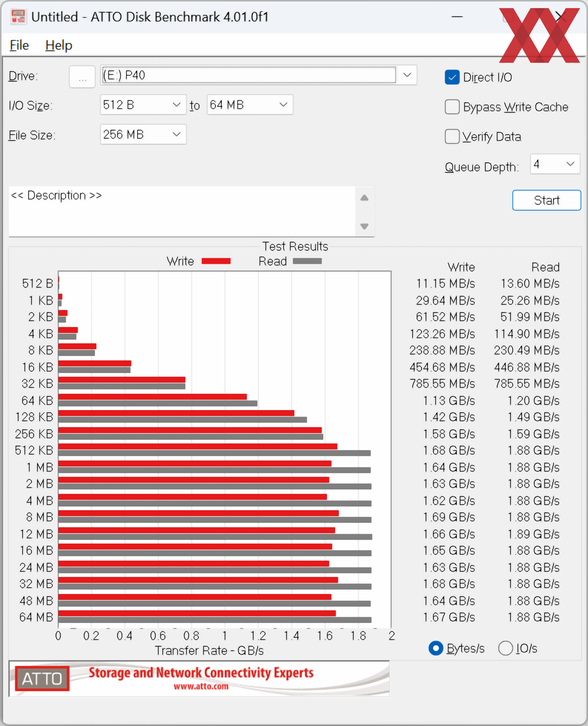Open the Queue Depth dropdown
This screenshot has height=726, width=588.
click(555, 164)
